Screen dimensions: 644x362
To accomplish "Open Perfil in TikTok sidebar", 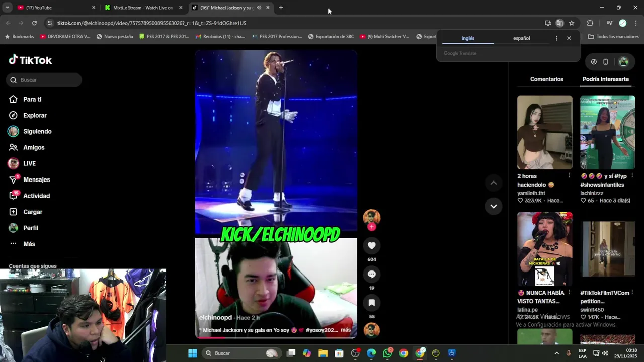I will coord(30,228).
